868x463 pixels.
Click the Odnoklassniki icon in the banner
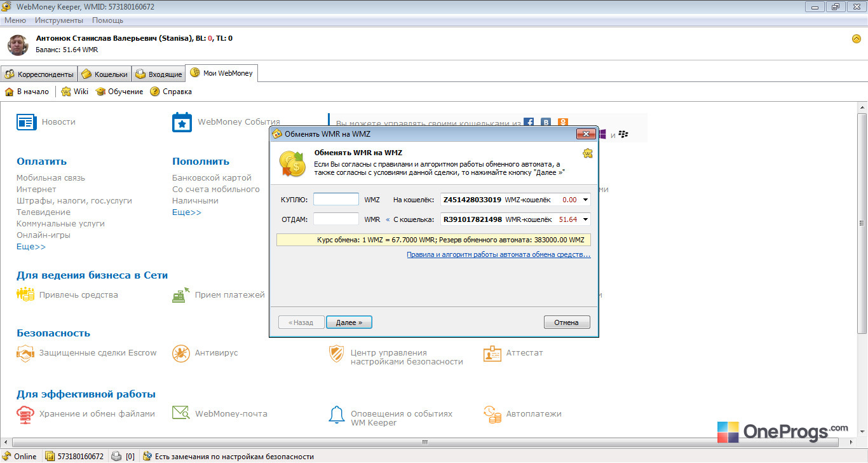(563, 123)
